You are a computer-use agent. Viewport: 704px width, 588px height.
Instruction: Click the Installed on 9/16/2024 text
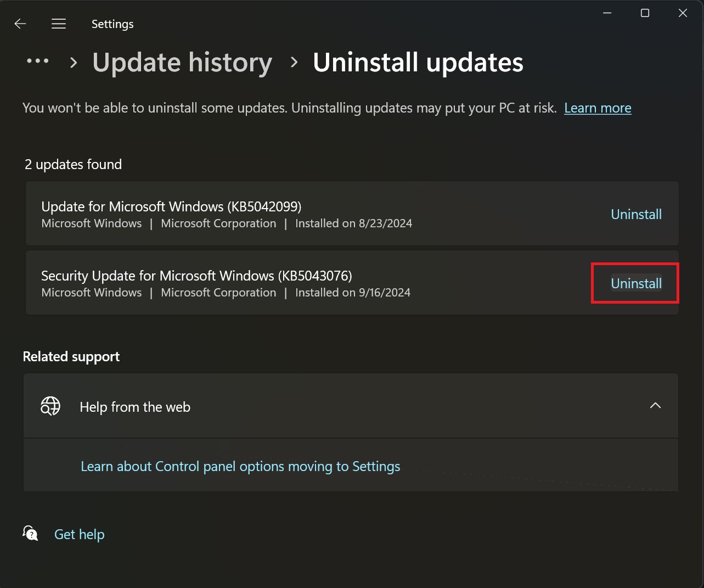click(x=353, y=293)
